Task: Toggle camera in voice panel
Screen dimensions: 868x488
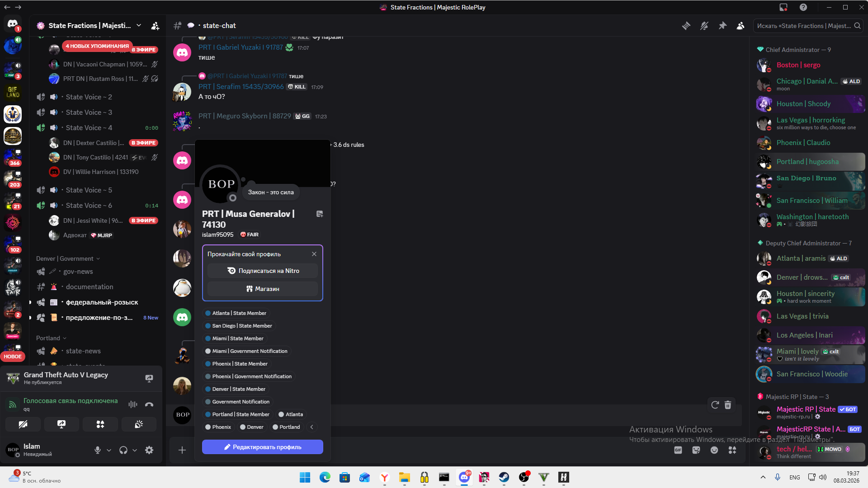Action: pos(23,424)
